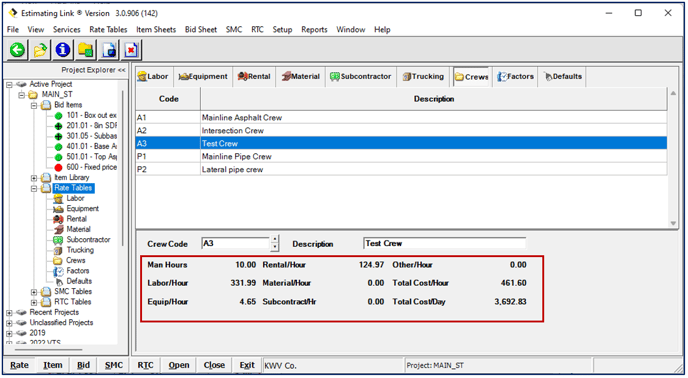Select Rate Tables tree node

coord(73,188)
